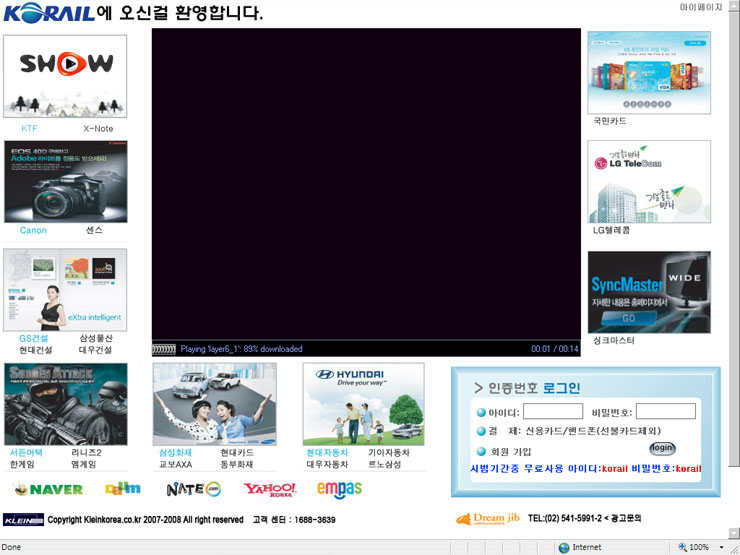Select the 센스 link
Image resolution: width=740 pixels, height=555 pixels.
[94, 230]
